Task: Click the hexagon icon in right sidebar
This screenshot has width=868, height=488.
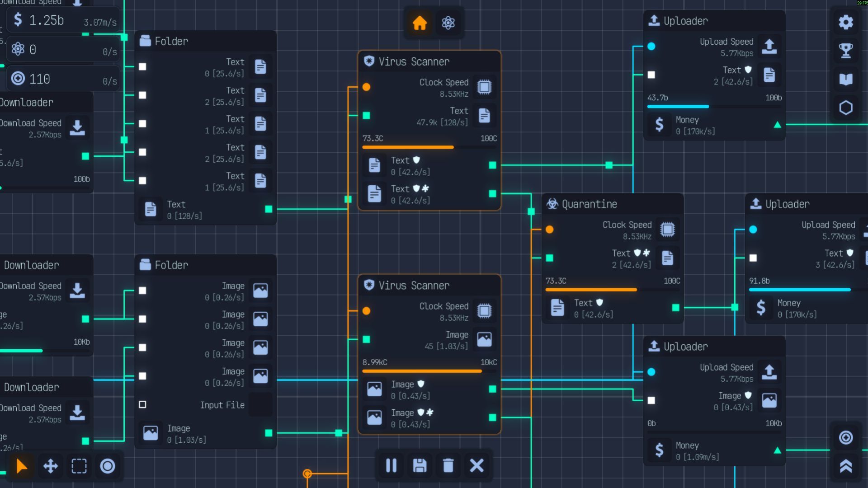Action: coord(845,108)
